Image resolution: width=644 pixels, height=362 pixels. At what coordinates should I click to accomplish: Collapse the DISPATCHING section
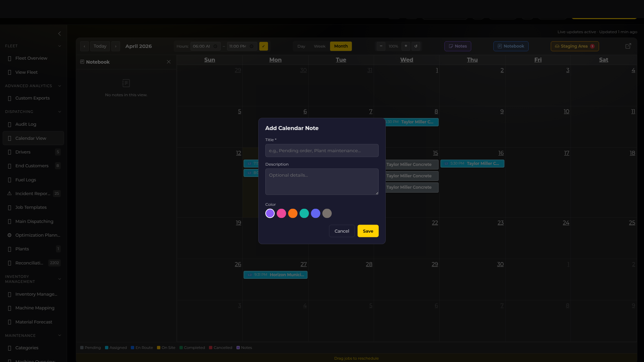pos(60,112)
